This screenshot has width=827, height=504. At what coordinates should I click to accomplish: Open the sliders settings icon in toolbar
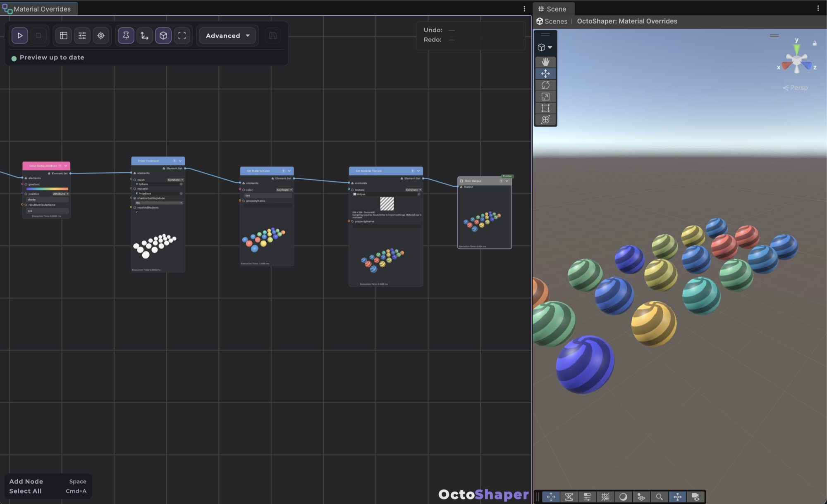(82, 36)
